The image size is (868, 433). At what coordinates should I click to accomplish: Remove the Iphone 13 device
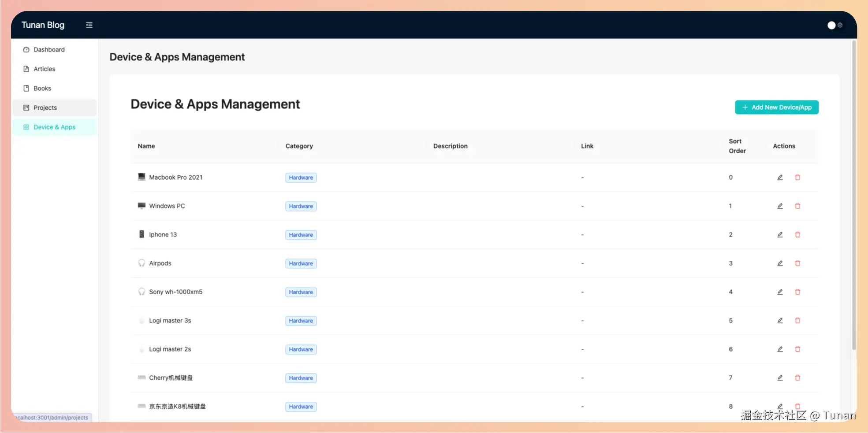tap(797, 235)
